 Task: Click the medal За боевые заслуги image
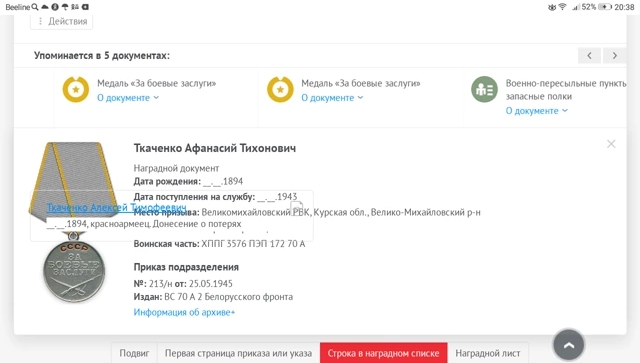click(x=74, y=223)
